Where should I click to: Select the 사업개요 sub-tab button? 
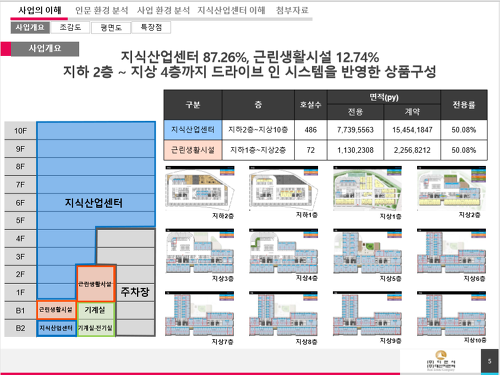[x=30, y=27]
